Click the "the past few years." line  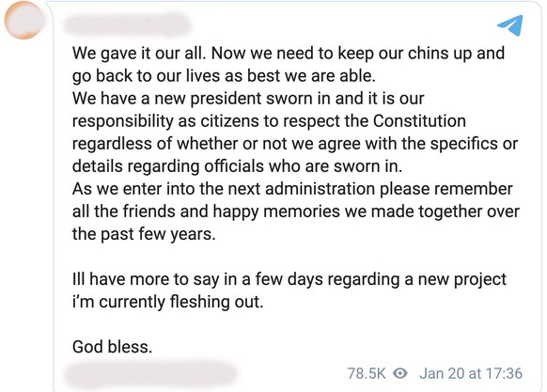(x=144, y=234)
